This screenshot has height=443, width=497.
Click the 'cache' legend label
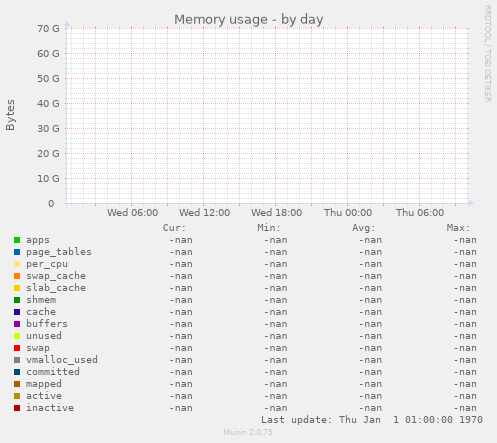pyautogui.click(x=41, y=312)
